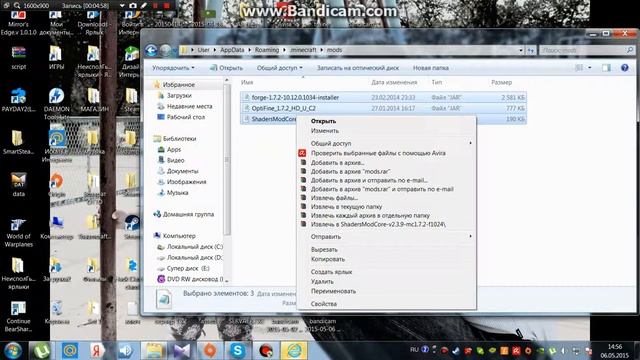Expand the Отправить context submenu
Viewport: 640px width, 360px height.
coord(386,237)
